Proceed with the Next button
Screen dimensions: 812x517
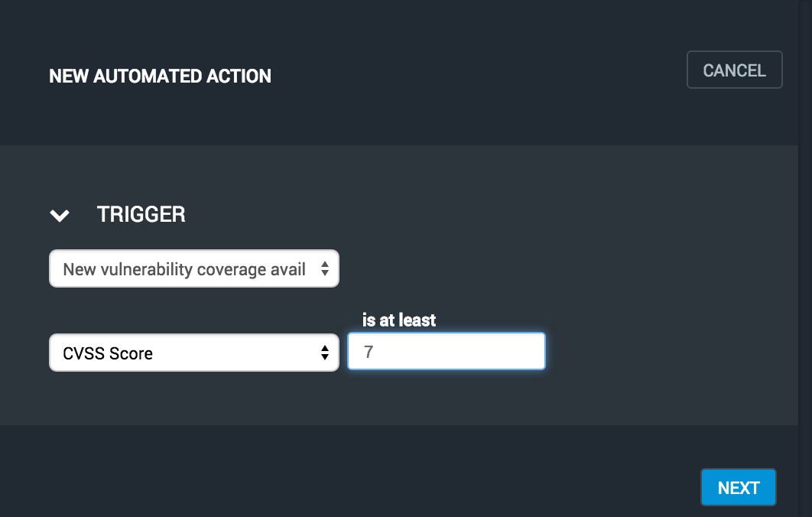click(738, 488)
